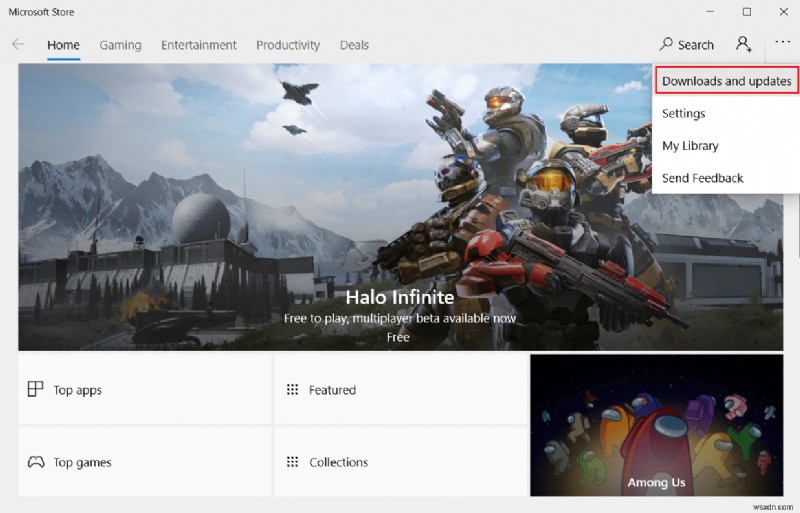Click the Collections dots icon
The image size is (800, 513).
pos(292,462)
